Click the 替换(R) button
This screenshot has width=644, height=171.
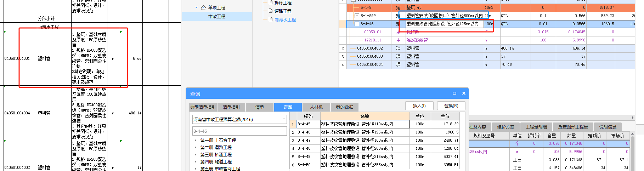click(x=451, y=106)
